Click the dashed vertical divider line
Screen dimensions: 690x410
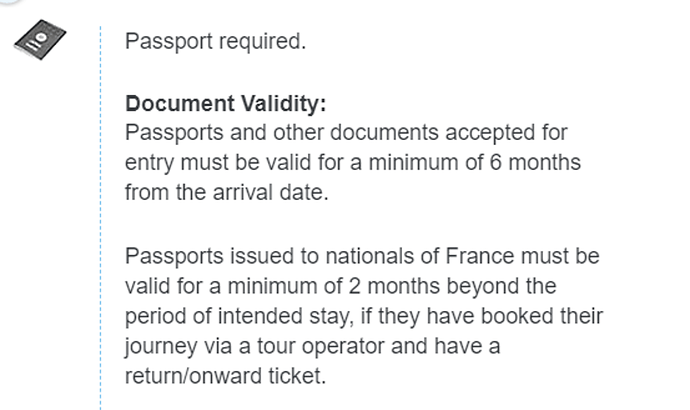pos(100,218)
